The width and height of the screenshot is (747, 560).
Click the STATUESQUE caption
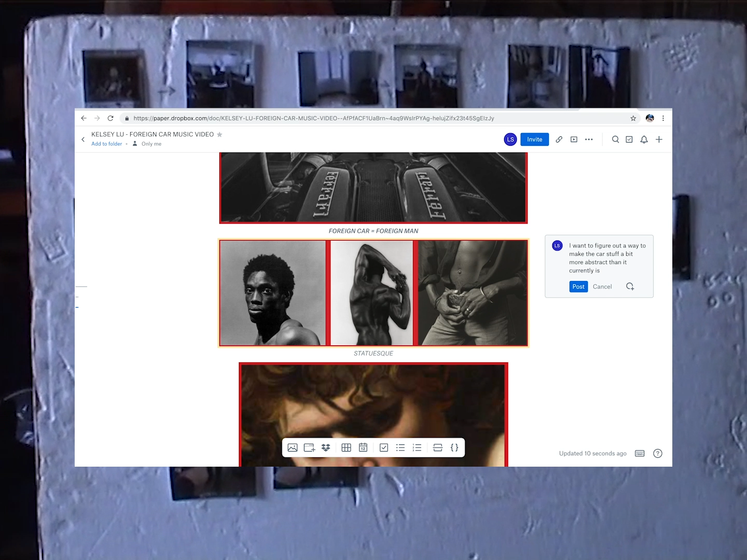point(374,354)
